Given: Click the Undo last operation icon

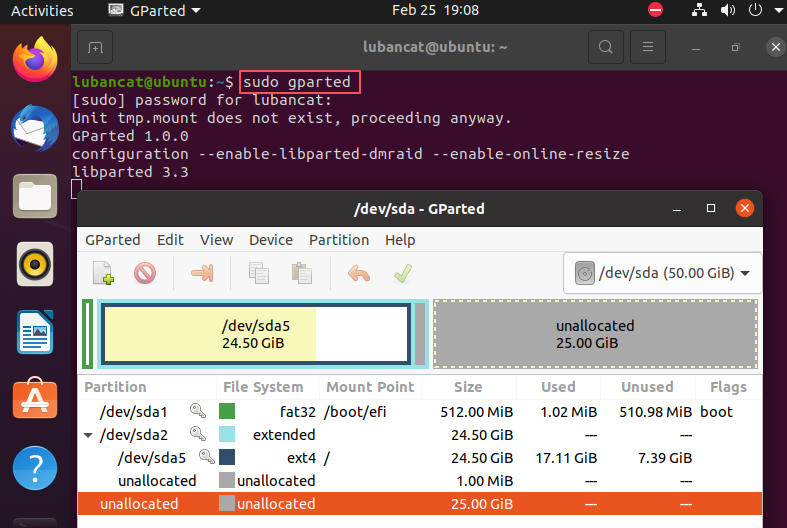Looking at the screenshot, I should (x=358, y=273).
